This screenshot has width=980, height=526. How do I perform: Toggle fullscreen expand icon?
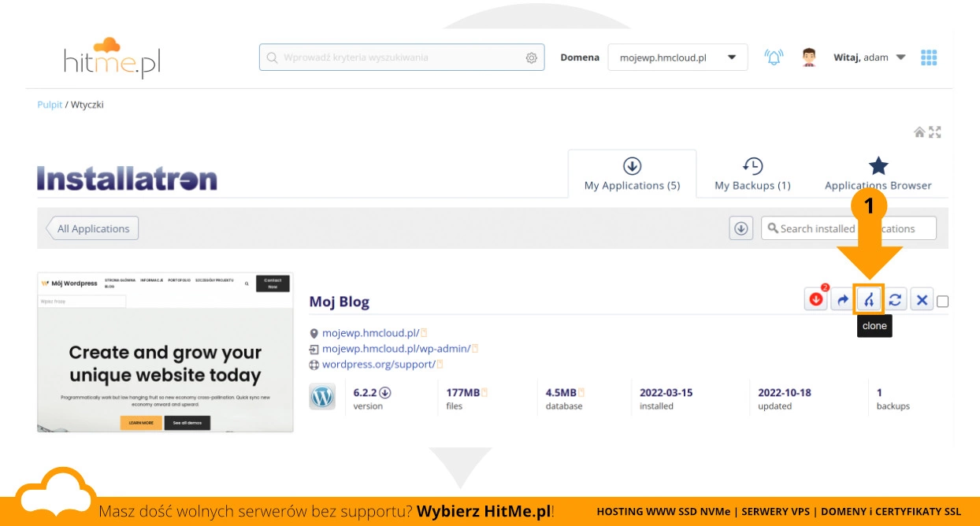[x=935, y=132]
